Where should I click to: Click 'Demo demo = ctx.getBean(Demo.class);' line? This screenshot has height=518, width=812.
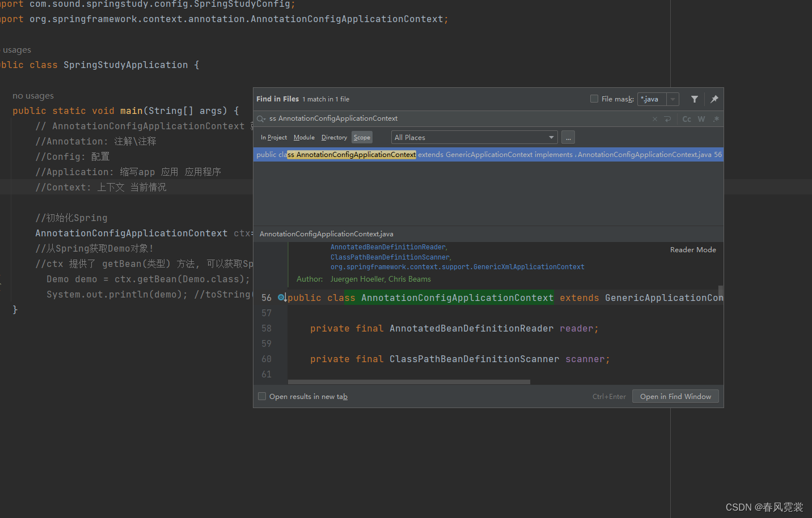coord(149,279)
